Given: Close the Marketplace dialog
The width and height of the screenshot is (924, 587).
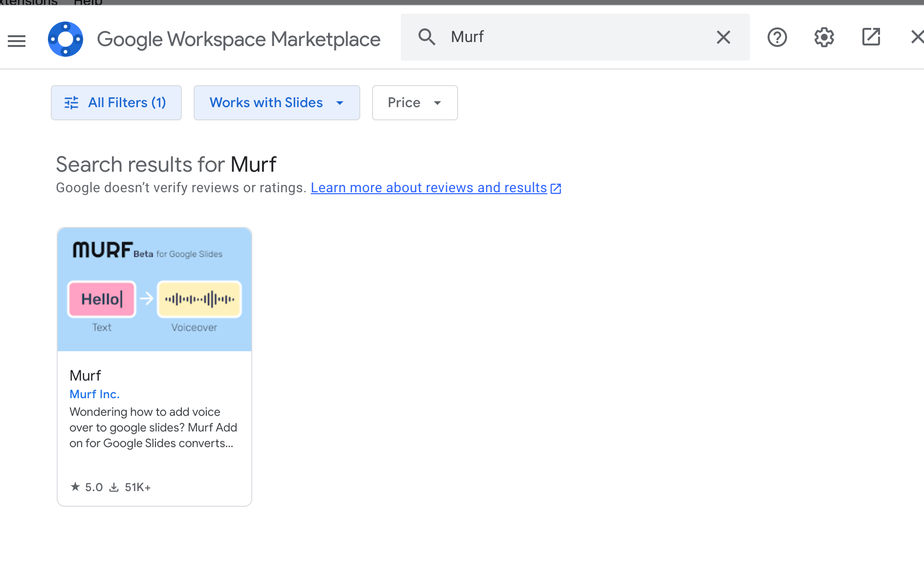Looking at the screenshot, I should pyautogui.click(x=916, y=37).
